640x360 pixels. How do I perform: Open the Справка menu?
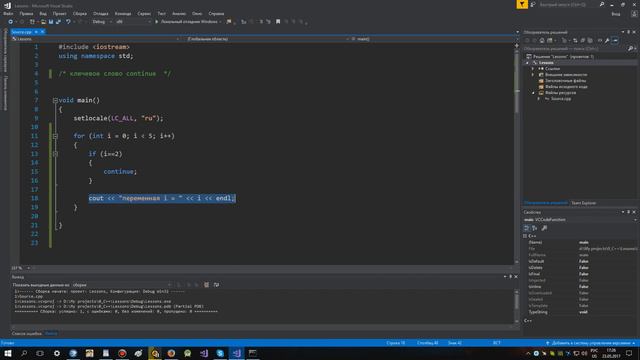216,13
